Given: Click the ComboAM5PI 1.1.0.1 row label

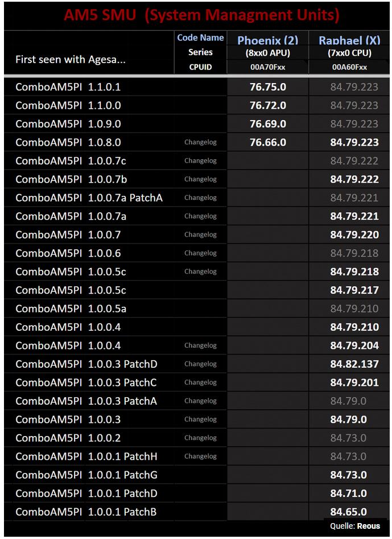Looking at the screenshot, I should (x=68, y=87).
